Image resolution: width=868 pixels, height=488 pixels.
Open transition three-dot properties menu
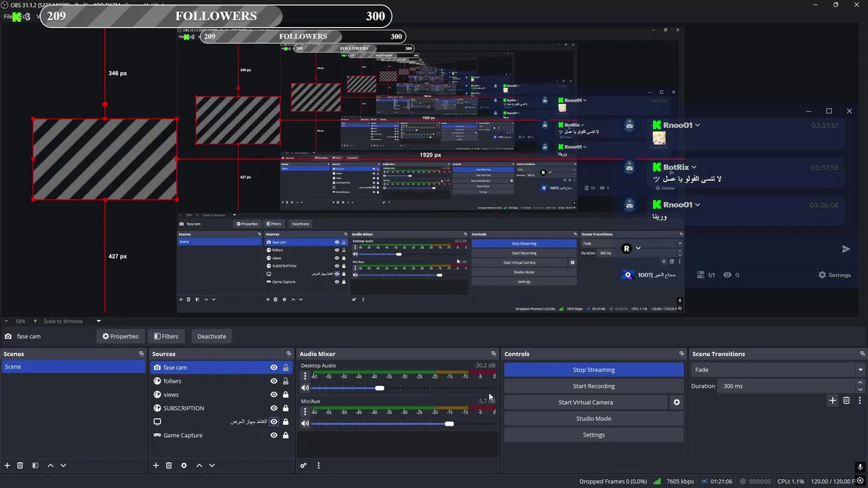coord(859,401)
